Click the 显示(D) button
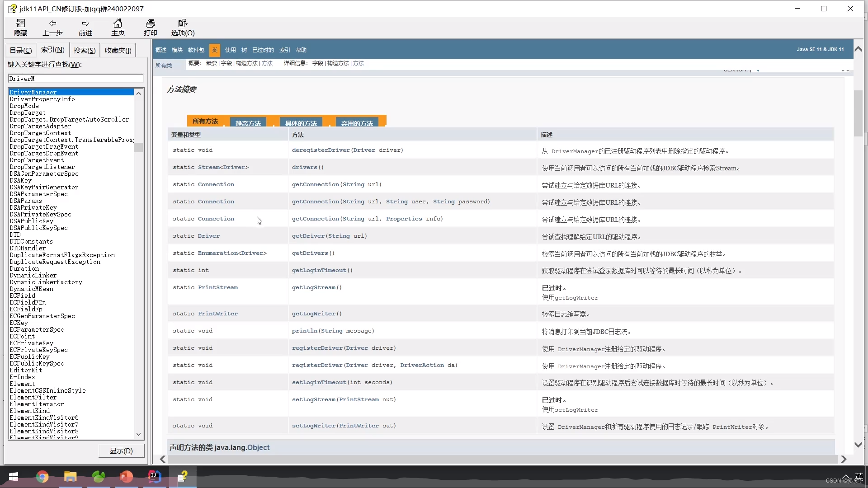This screenshot has height=488, width=868. coord(121,450)
